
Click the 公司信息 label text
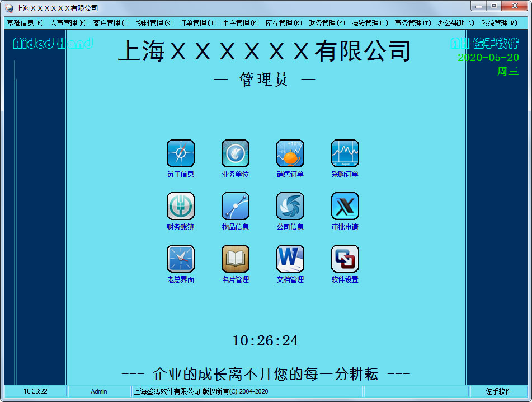[x=290, y=227]
